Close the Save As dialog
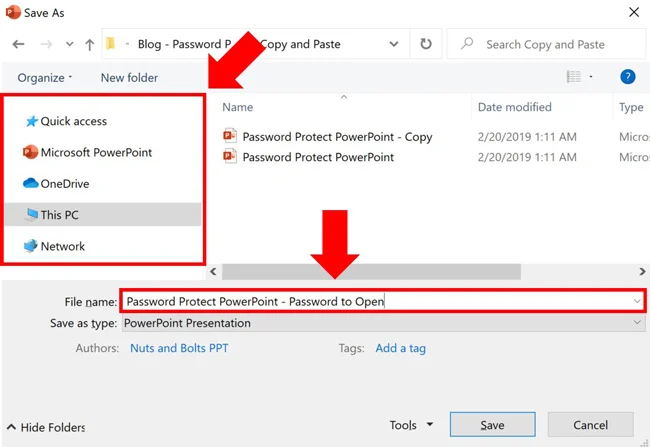This screenshot has height=447, width=650. (634, 12)
